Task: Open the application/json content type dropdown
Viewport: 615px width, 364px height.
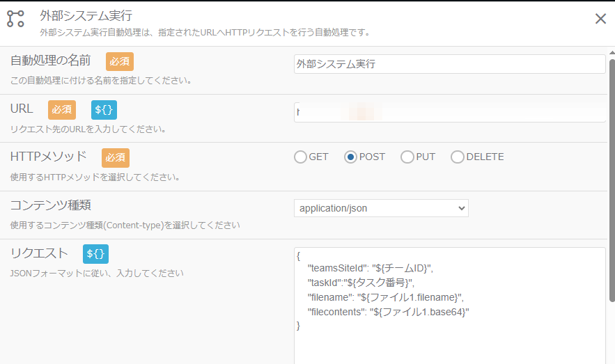Action: point(381,208)
